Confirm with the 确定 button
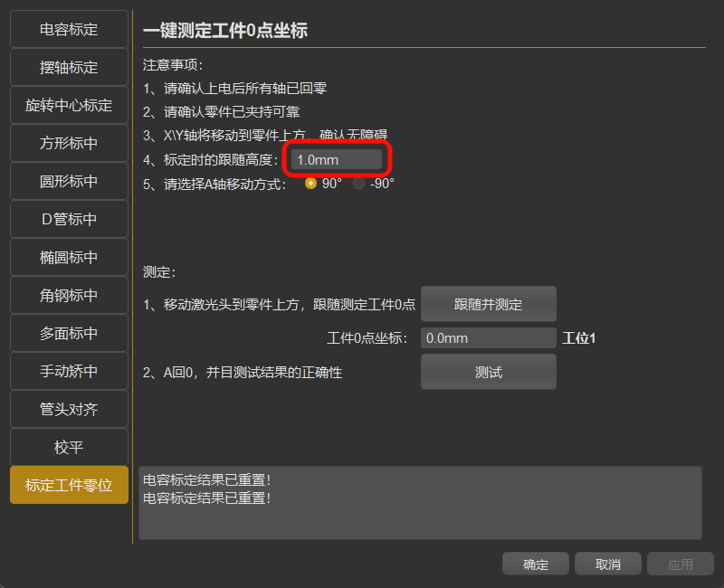 coord(536,564)
